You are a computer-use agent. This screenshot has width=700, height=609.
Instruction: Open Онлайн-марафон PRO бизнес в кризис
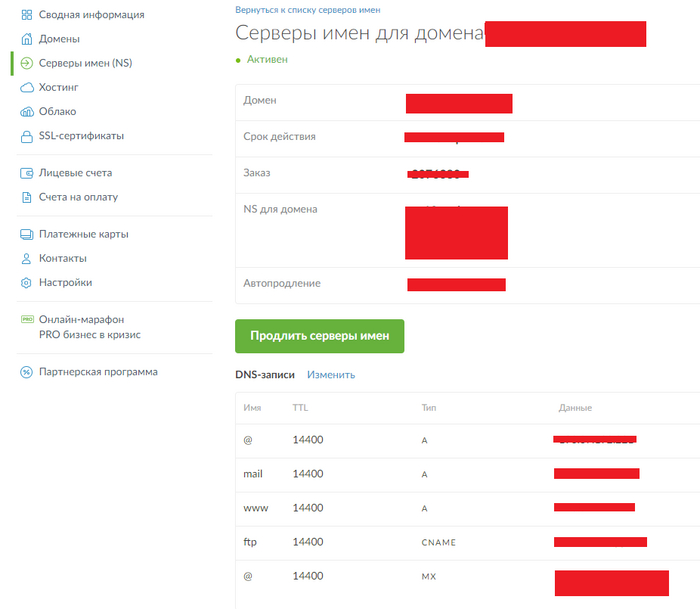(88, 327)
